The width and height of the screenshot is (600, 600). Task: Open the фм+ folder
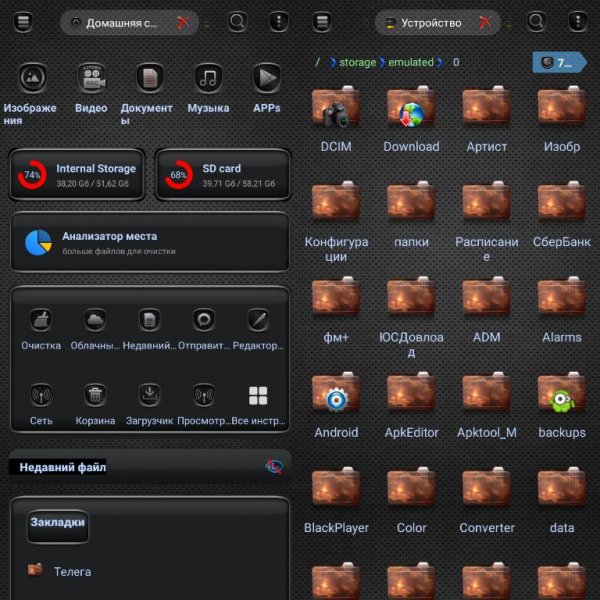pyautogui.click(x=336, y=297)
